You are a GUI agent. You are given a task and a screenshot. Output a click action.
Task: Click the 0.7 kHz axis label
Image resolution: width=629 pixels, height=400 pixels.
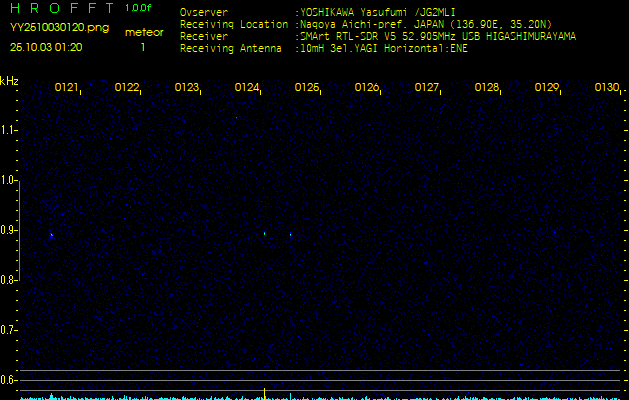coord(8,330)
